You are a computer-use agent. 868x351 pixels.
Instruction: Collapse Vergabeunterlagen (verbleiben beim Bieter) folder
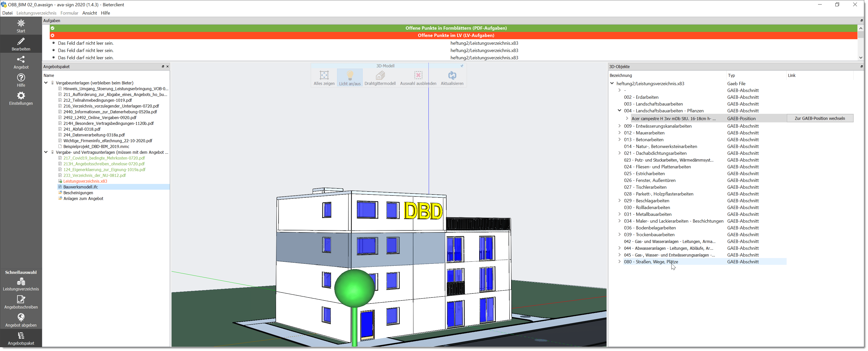[x=46, y=83]
